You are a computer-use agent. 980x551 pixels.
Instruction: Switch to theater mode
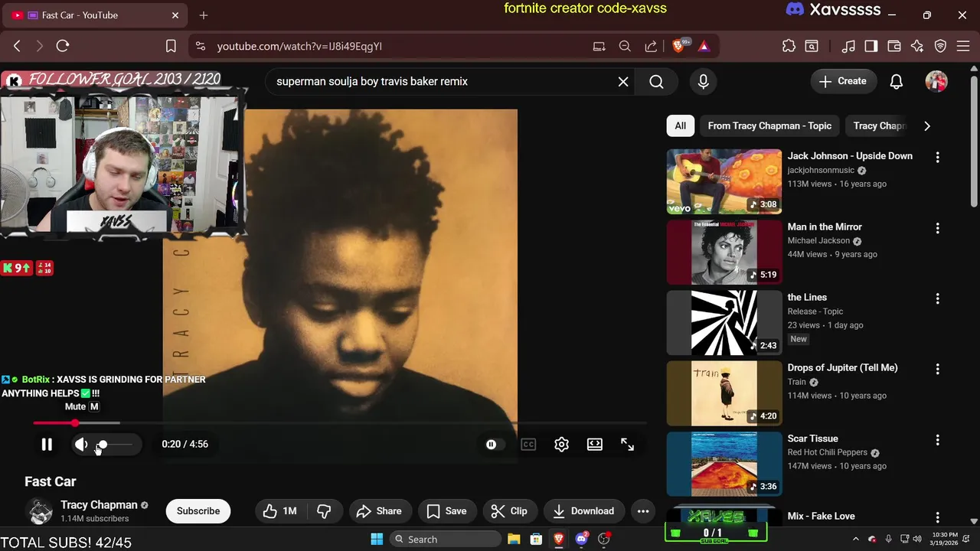pyautogui.click(x=595, y=445)
